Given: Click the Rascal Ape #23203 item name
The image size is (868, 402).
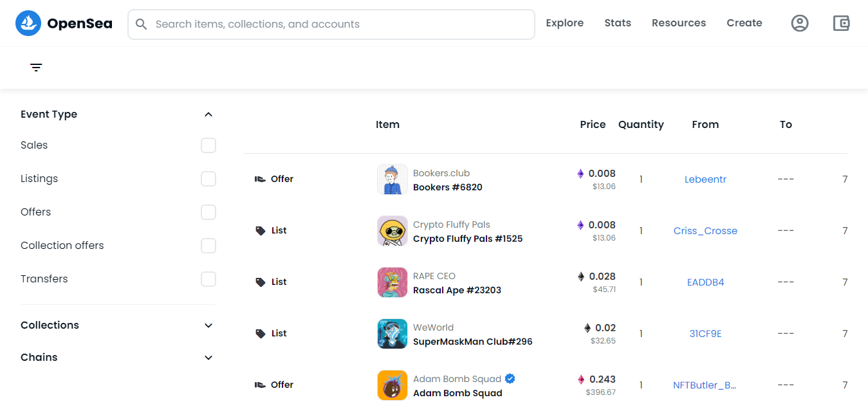Looking at the screenshot, I should 457,290.
